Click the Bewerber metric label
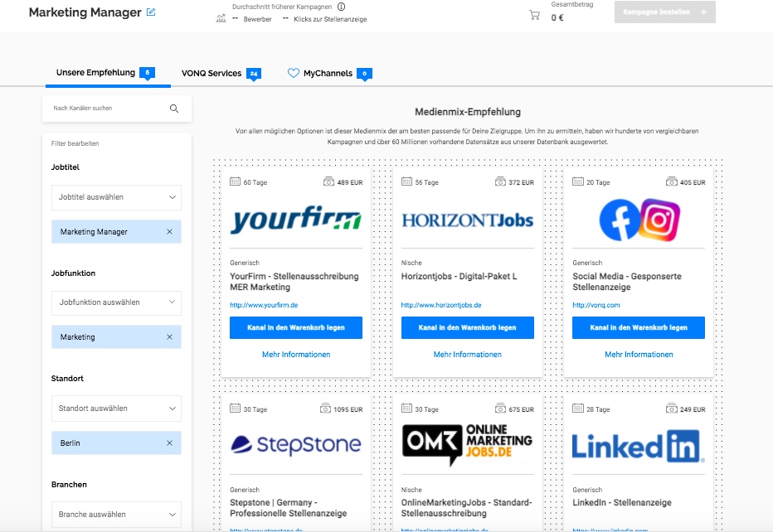The image size is (773, 532). [257, 19]
